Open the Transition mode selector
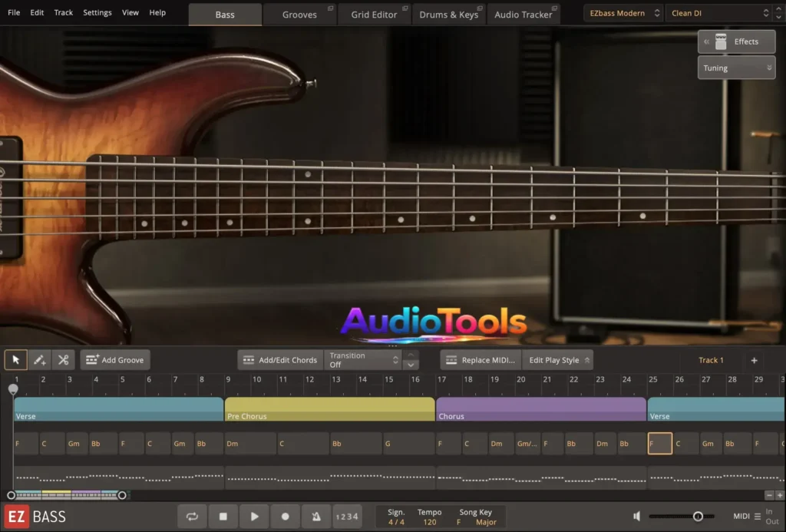Viewport: 786px width, 532px height. (x=362, y=359)
